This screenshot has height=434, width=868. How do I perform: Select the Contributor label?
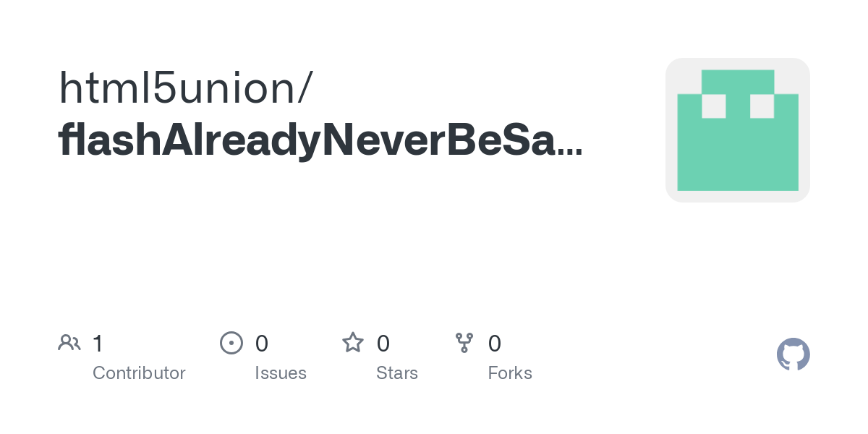click(139, 373)
